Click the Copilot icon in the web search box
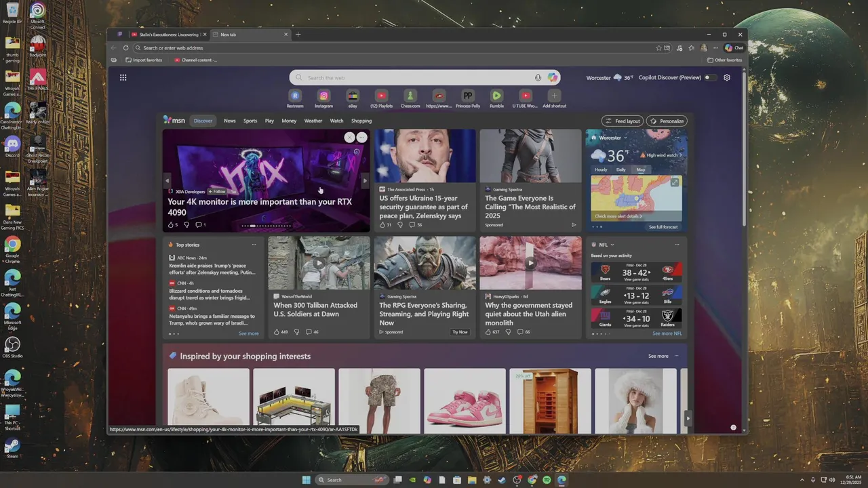 pyautogui.click(x=553, y=77)
